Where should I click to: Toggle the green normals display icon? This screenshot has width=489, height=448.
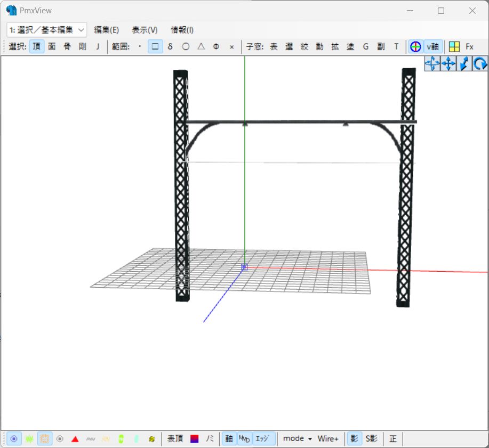pos(29,439)
